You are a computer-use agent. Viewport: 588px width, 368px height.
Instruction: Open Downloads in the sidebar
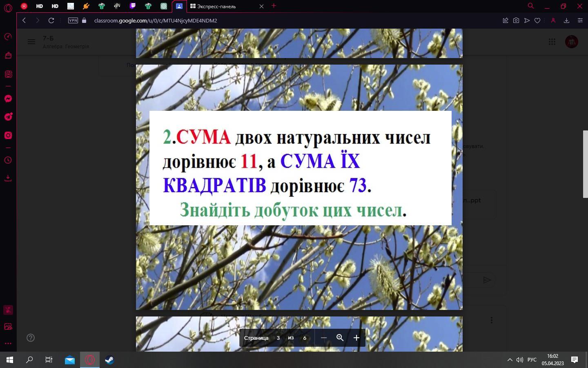8,178
